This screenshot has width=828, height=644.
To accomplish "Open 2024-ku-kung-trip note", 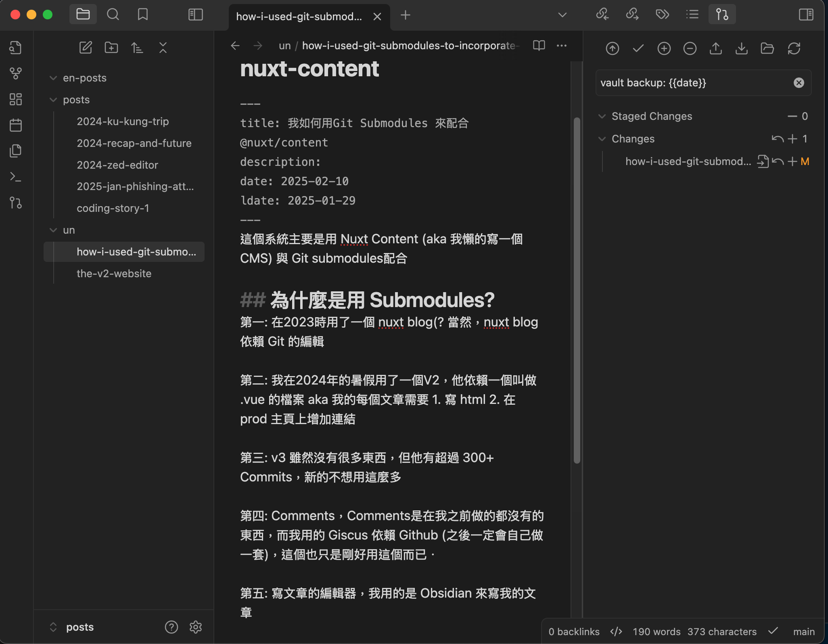I will coord(123,121).
